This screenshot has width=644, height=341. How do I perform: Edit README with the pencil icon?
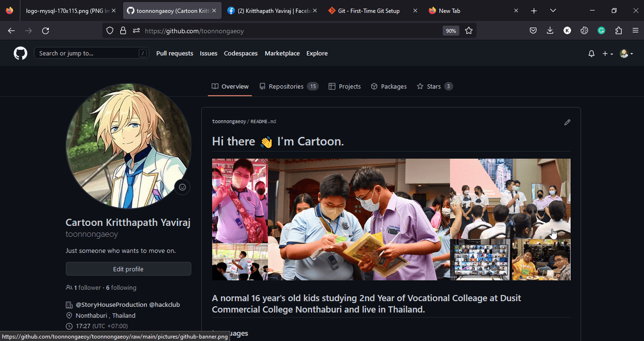[567, 122]
